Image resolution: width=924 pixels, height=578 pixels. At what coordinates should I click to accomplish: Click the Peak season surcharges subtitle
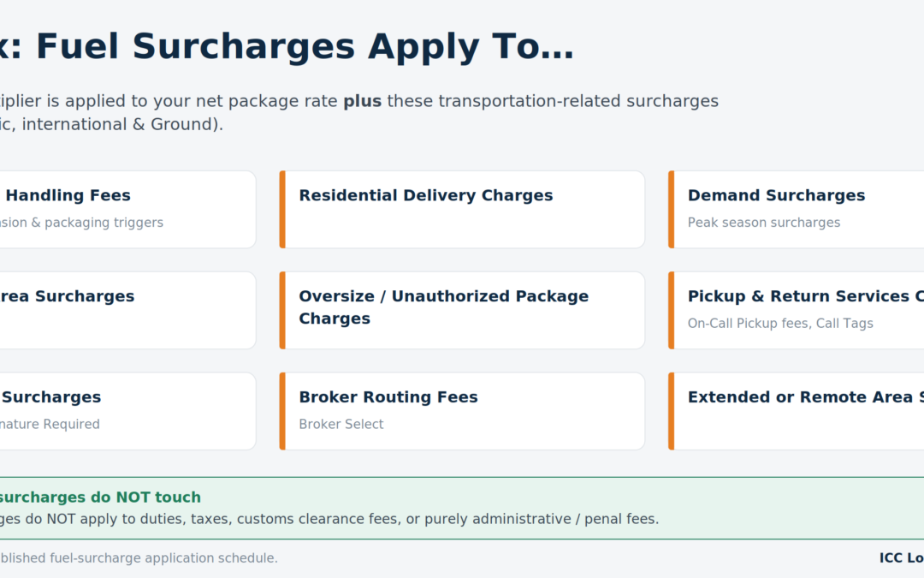point(764,223)
